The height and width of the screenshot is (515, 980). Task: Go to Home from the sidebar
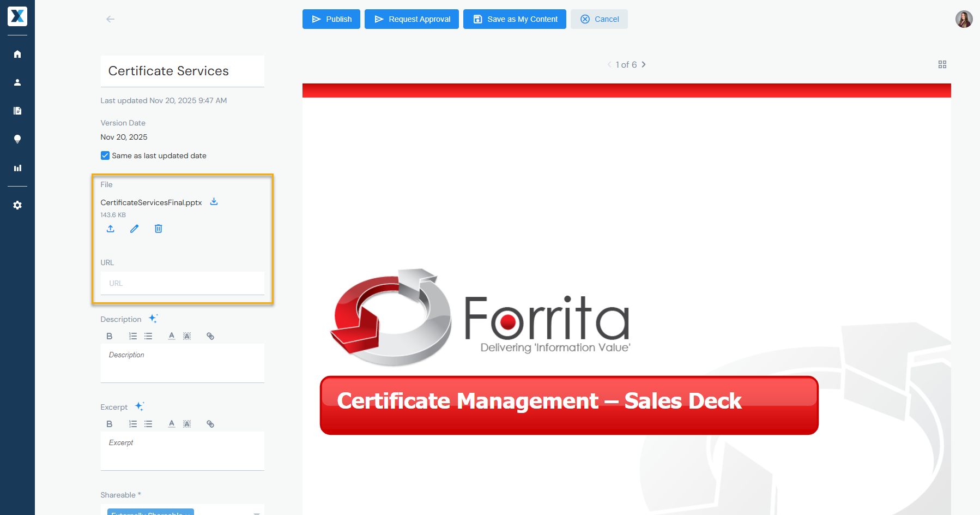[x=17, y=54]
